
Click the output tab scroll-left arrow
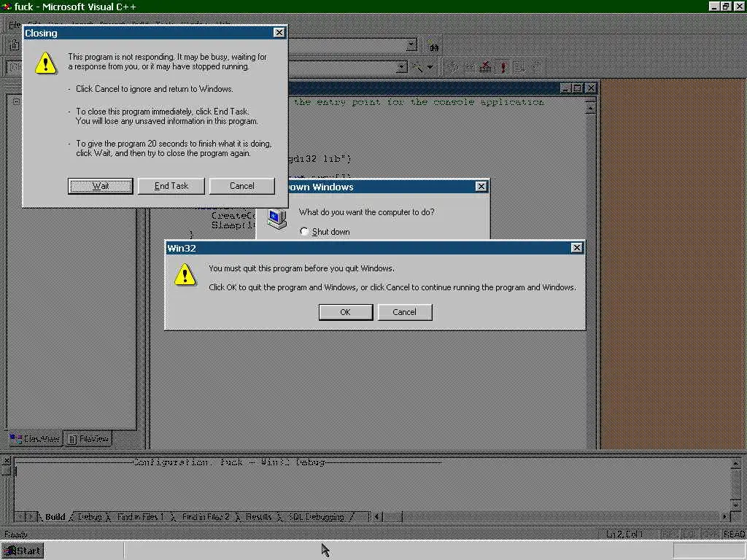tap(21, 516)
